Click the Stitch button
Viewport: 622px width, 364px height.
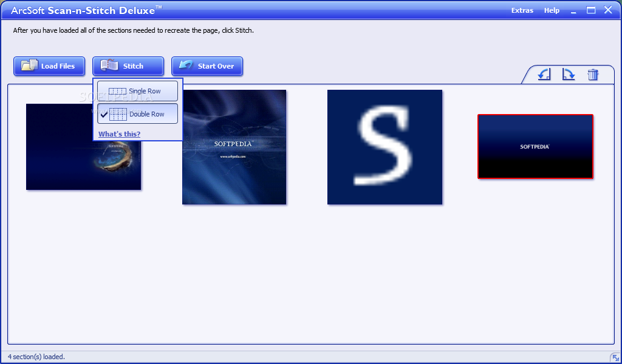coord(128,66)
